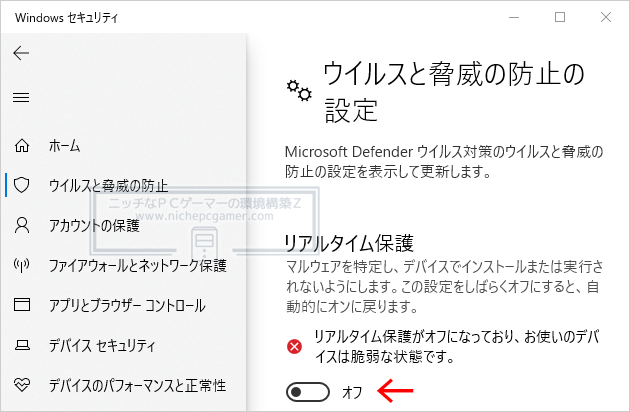The height and width of the screenshot is (412, 630).
Task: Open デバイスのパフォーマンスと正常性 page
Action: 137,385
